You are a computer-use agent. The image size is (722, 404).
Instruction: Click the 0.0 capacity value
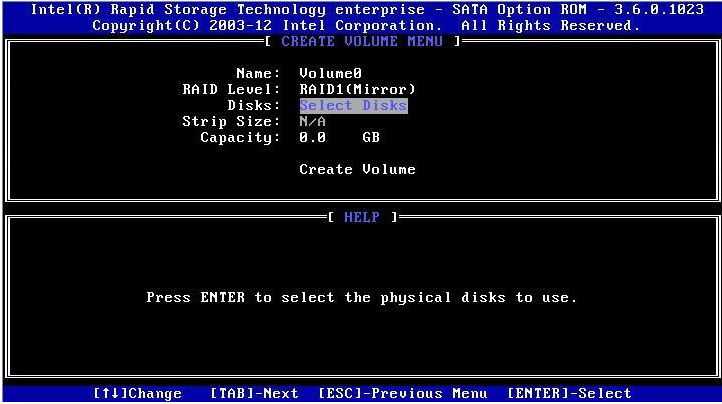coord(312,138)
